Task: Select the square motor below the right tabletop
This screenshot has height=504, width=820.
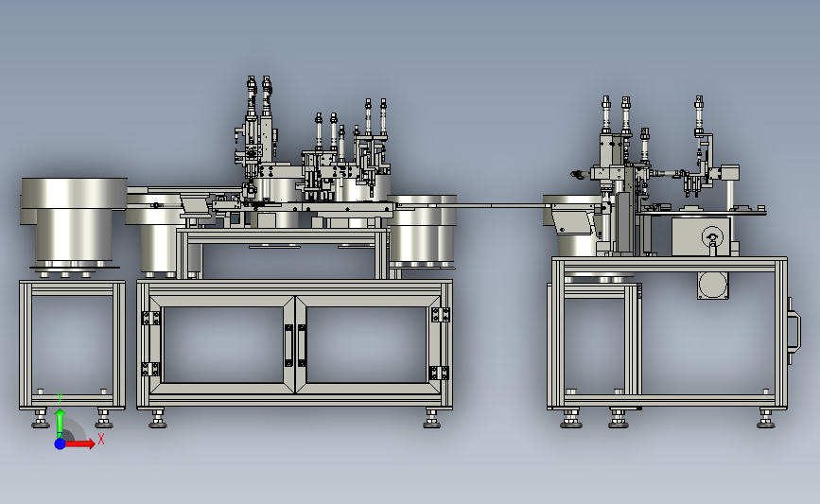Action: tap(713, 286)
